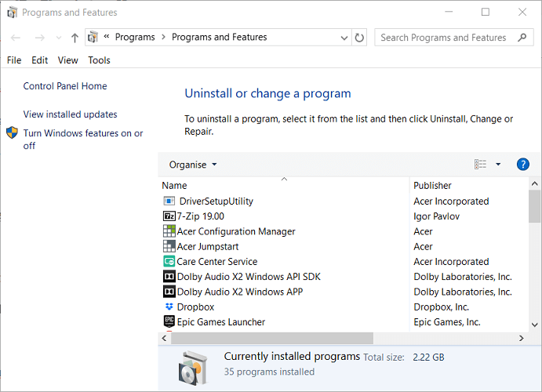Expand the Organise dropdown menu
542x392 pixels.
pos(193,165)
